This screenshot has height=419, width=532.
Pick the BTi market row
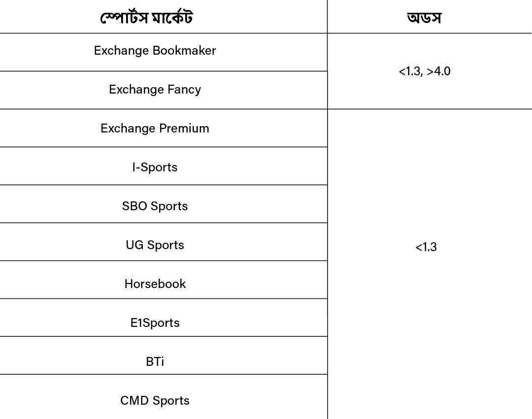click(155, 362)
